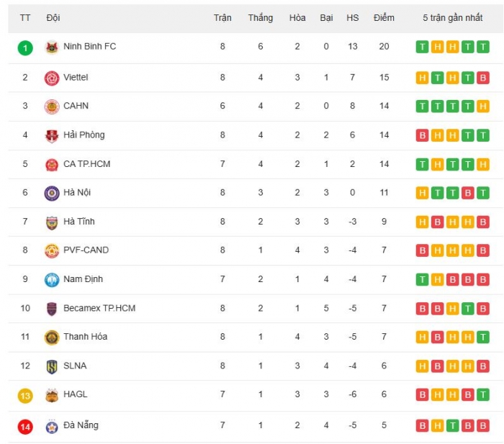
Task: Click the Ninh Bình FC club logo
Action: (51, 47)
